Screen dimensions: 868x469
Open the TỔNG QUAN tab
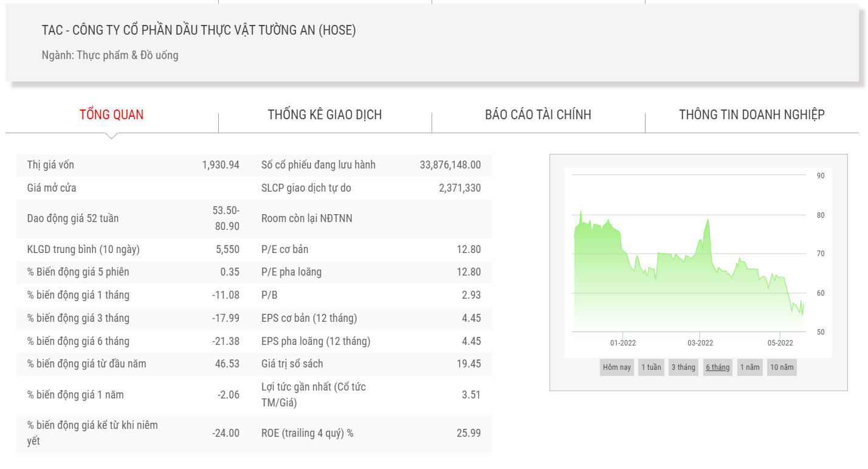[x=112, y=114]
